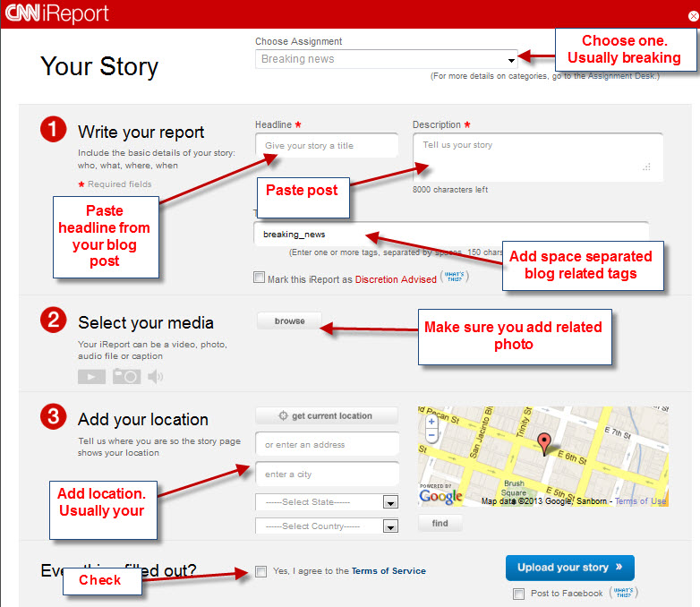The width and height of the screenshot is (700, 607).
Task: Expand the Select Country dropdown
Action: tap(327, 526)
